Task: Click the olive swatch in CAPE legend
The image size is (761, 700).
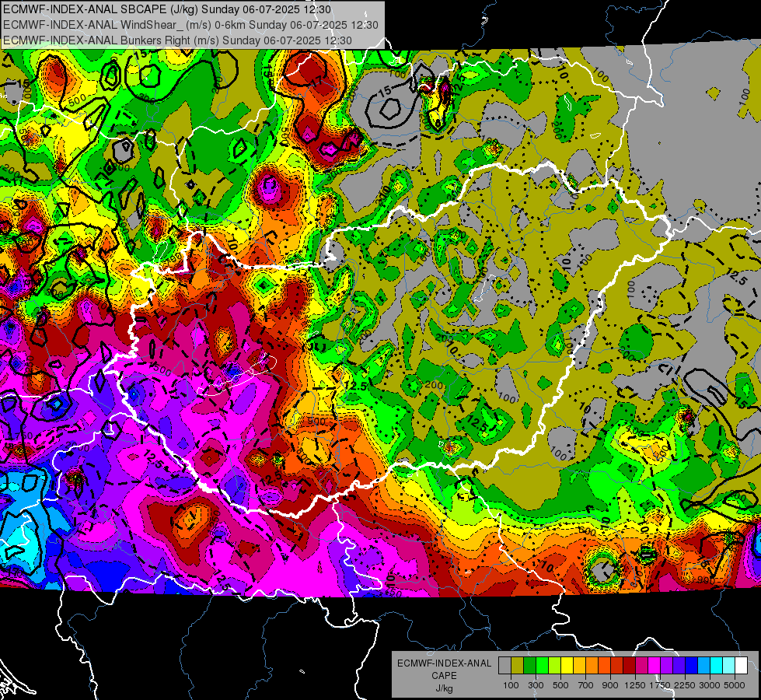Action: click(x=518, y=666)
